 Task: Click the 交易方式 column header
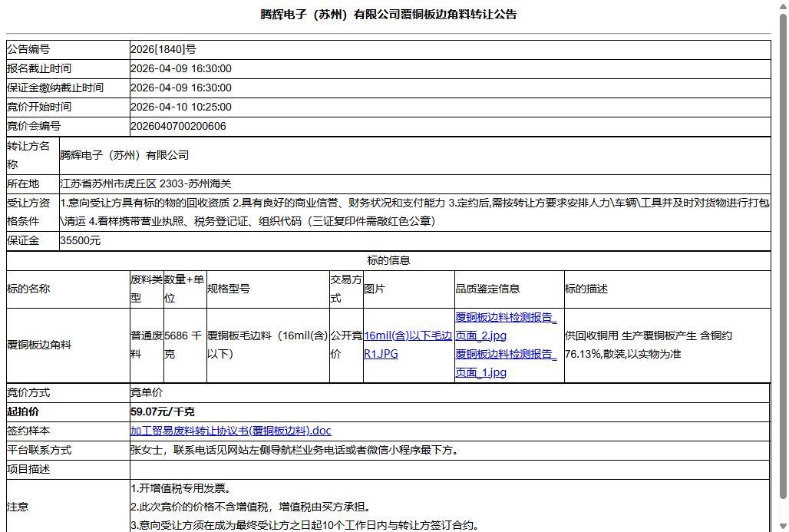click(347, 289)
